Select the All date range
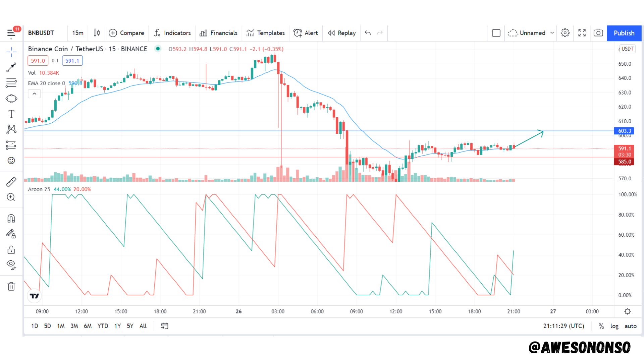This screenshot has height=362, width=644. (143, 326)
